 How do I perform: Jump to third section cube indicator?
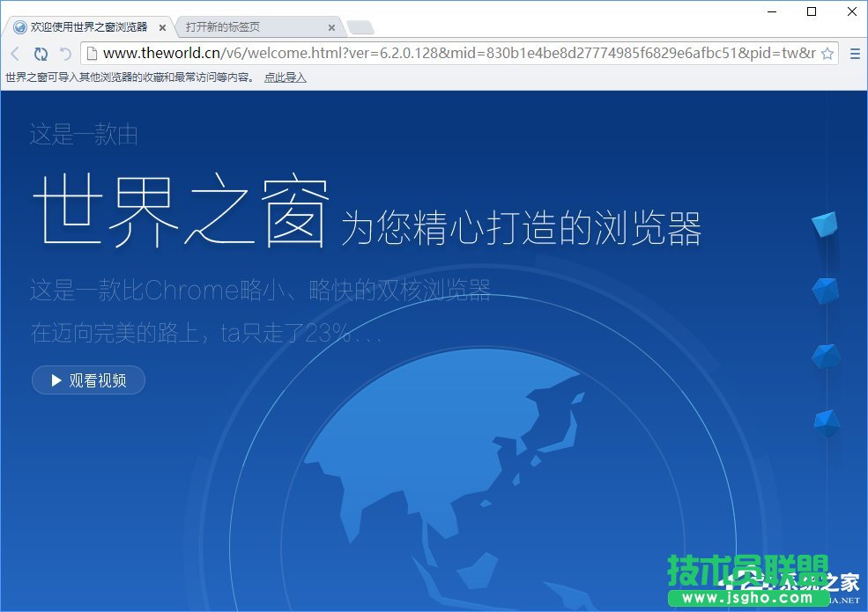tap(826, 357)
